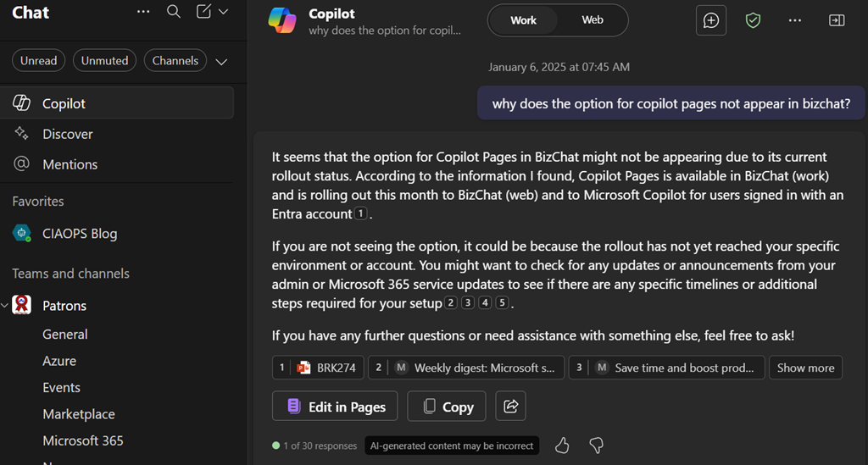Click the green shield protection icon
868x465 pixels.
click(x=753, y=20)
